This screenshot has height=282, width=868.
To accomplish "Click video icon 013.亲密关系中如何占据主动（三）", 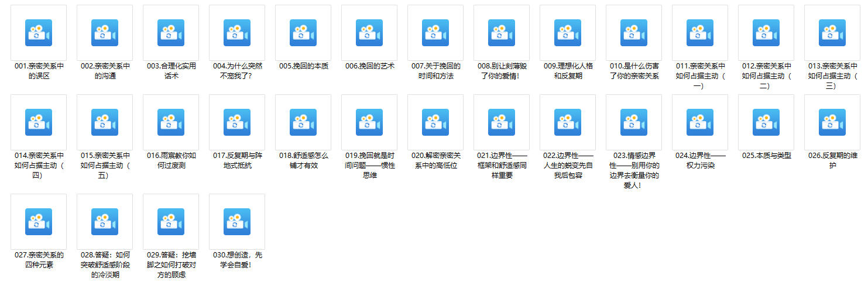I will pos(832,33).
